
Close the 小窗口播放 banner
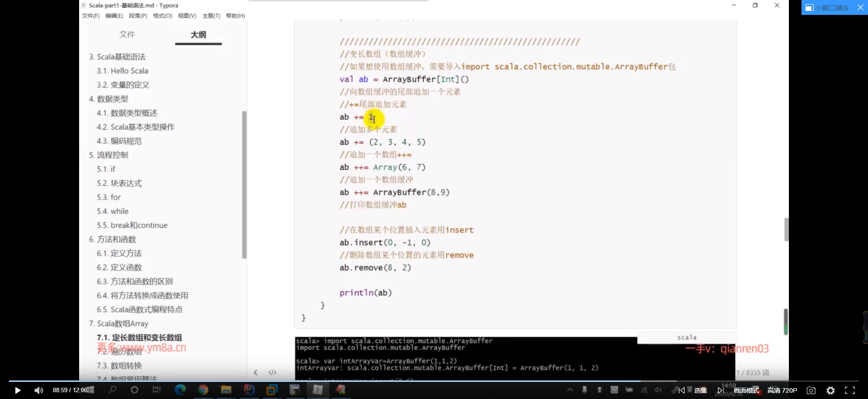pyautogui.click(x=860, y=8)
